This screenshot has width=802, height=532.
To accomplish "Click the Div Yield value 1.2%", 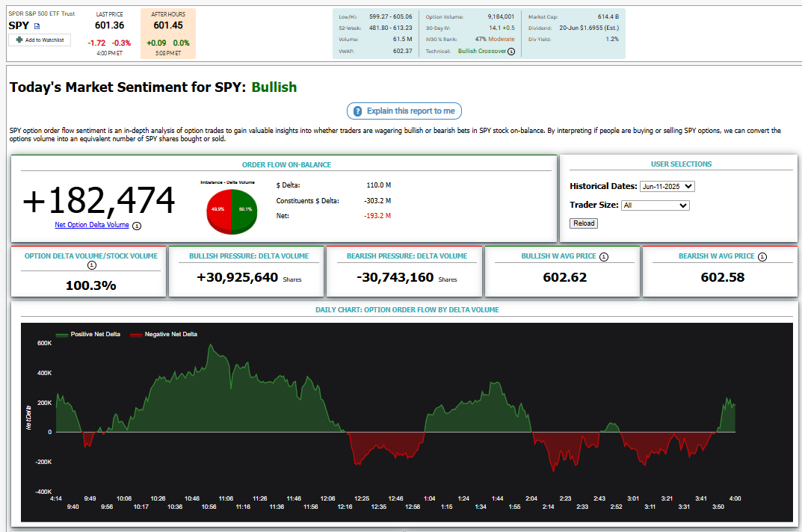I will tap(612, 40).
